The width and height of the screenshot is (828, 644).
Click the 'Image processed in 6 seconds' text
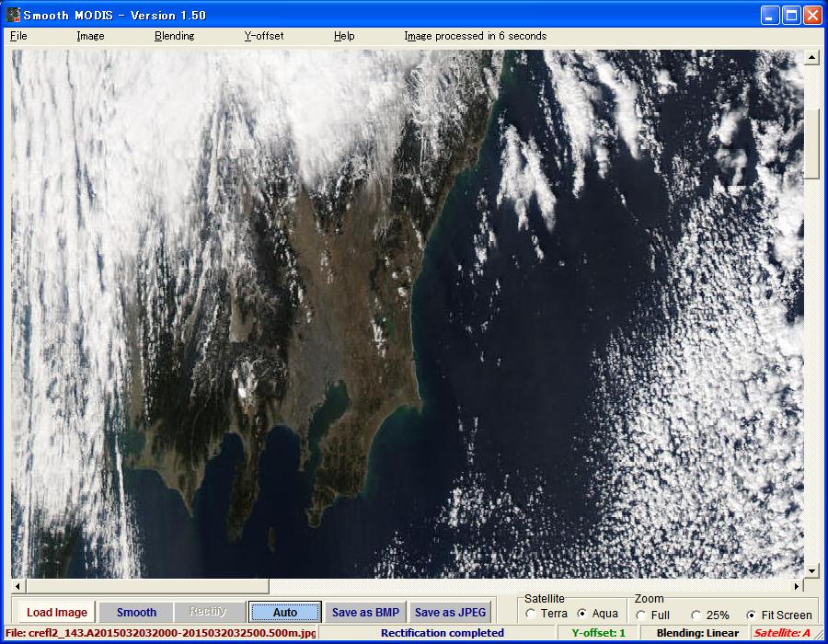(476, 36)
